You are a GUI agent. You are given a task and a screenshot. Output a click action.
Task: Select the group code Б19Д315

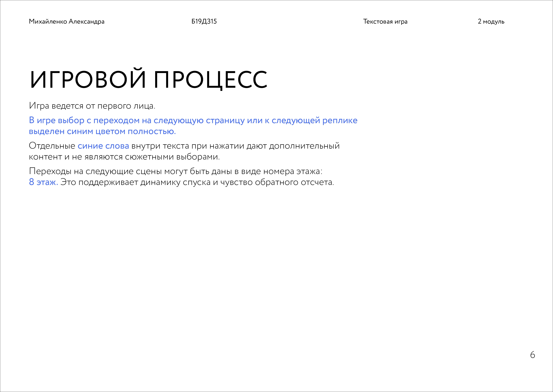coord(204,21)
